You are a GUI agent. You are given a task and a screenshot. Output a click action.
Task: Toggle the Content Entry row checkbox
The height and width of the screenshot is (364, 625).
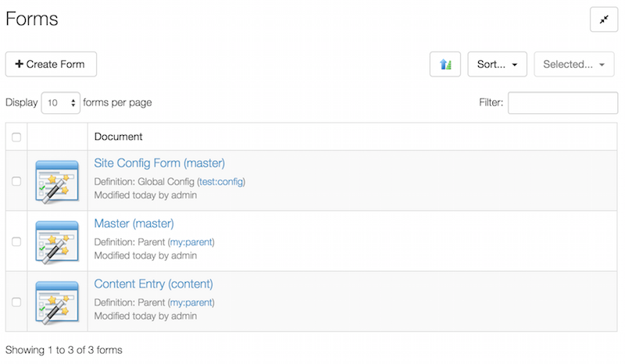(x=16, y=302)
